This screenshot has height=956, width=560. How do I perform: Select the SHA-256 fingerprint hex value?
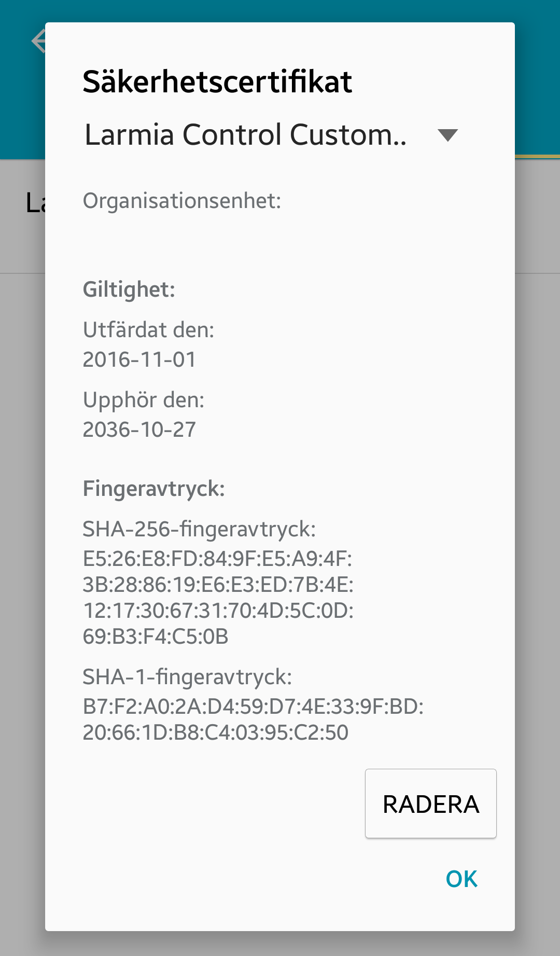pyautogui.click(x=218, y=598)
